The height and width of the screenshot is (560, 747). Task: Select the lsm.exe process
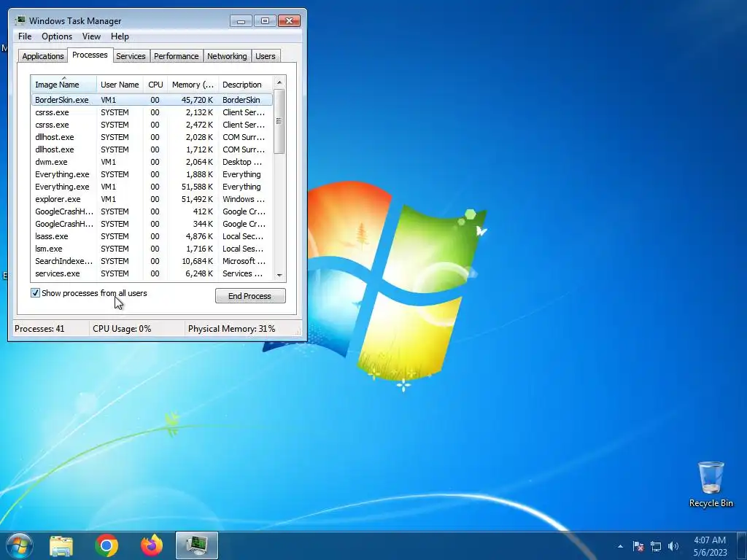(x=152, y=249)
